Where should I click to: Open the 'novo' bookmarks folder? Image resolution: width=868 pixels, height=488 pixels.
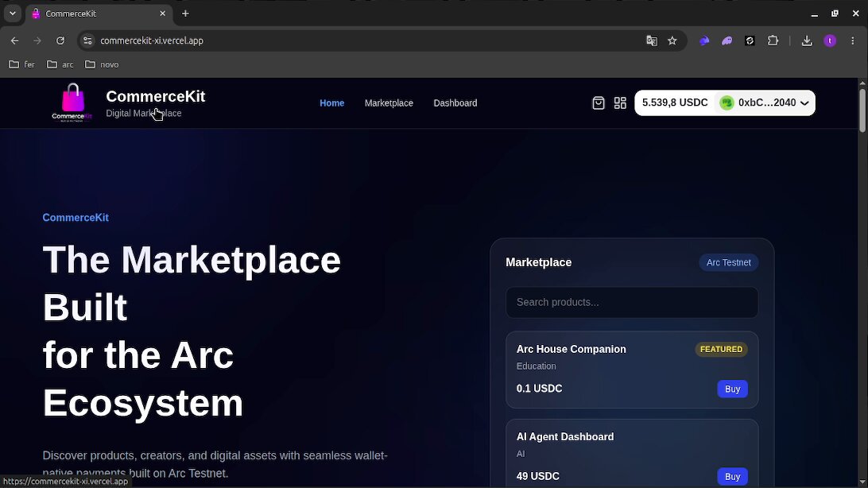(102, 64)
